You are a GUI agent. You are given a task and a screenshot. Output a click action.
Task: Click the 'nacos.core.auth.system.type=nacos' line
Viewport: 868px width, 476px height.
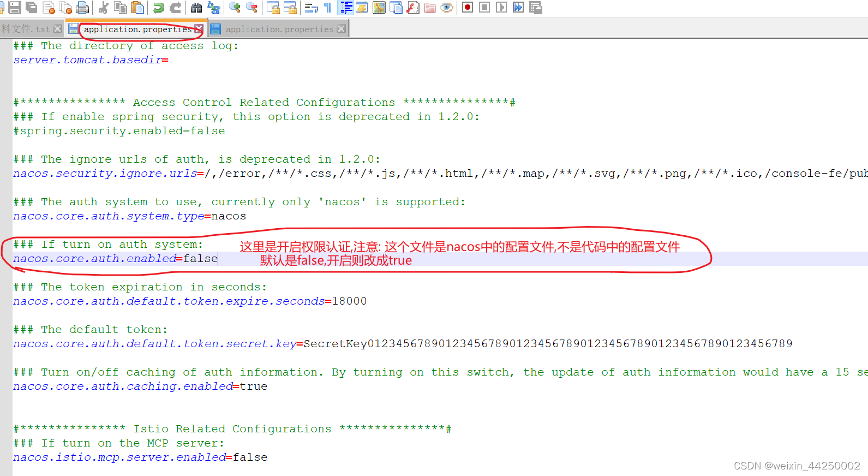click(x=129, y=216)
